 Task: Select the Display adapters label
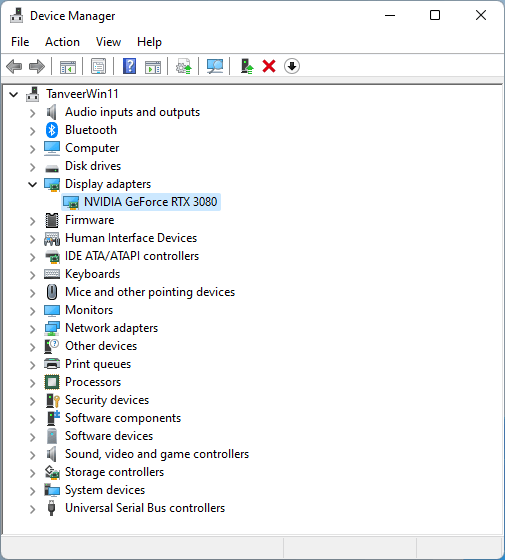tap(108, 184)
